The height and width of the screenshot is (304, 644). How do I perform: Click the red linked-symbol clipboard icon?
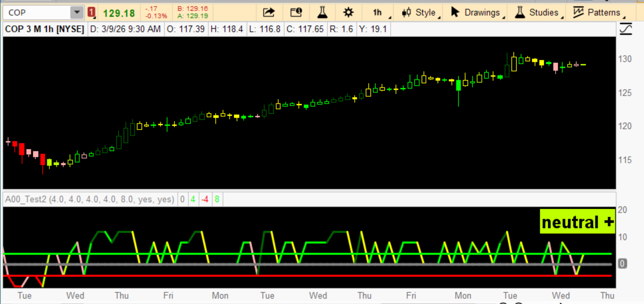(91, 12)
